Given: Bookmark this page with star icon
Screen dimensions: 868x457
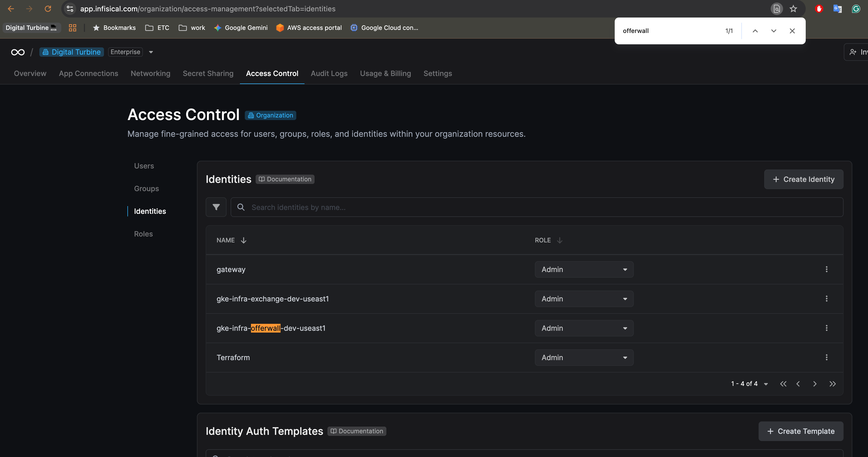Looking at the screenshot, I should [x=793, y=9].
